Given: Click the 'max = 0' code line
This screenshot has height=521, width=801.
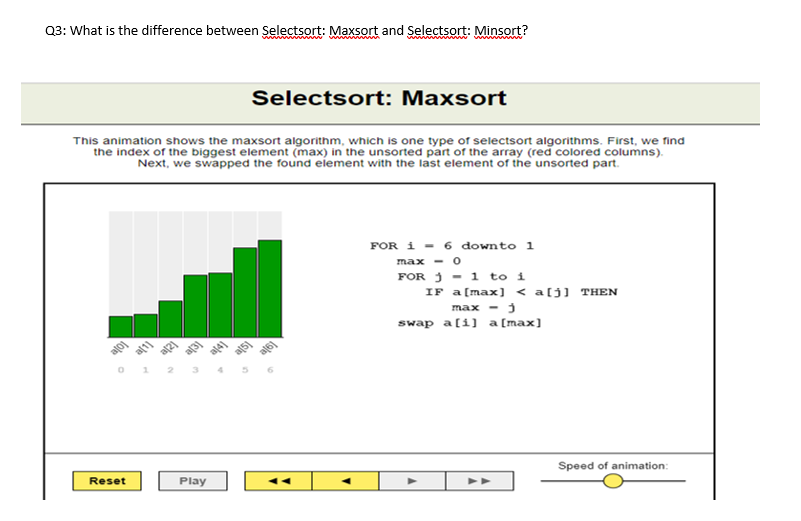Looking at the screenshot, I should tap(429, 261).
